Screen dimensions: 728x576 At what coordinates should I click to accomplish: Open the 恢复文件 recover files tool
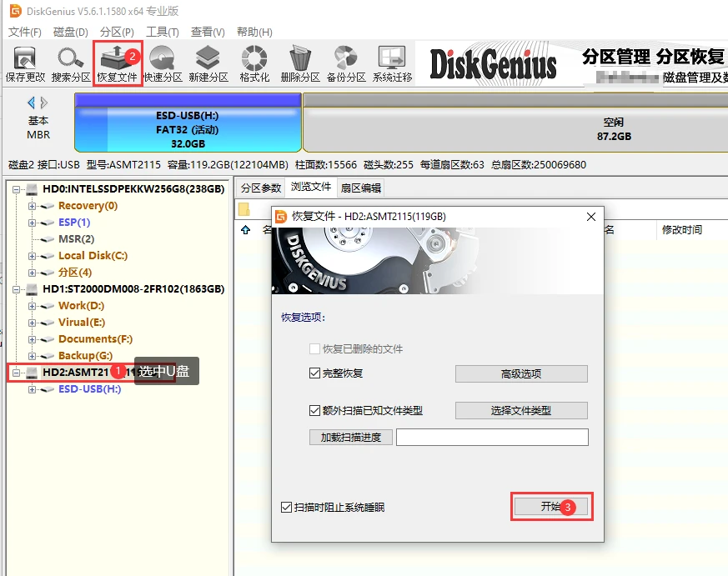[x=117, y=63]
